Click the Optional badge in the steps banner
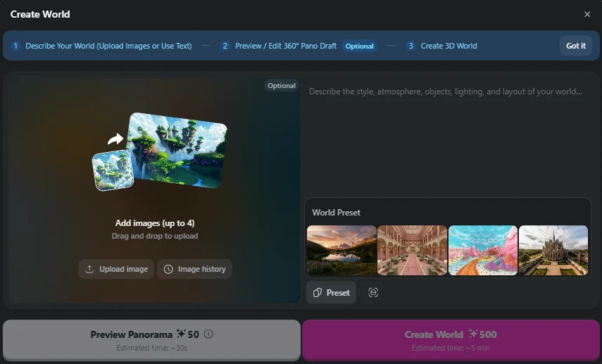The width and height of the screenshot is (602, 364). (x=359, y=46)
